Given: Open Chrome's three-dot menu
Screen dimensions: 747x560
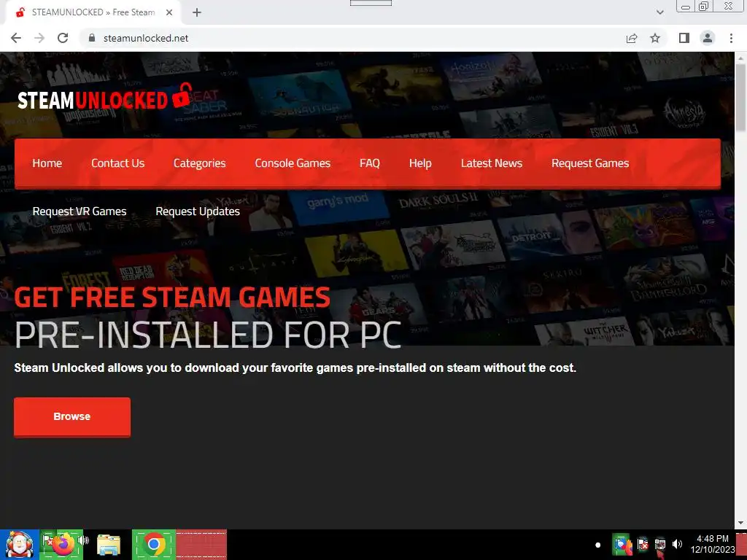Looking at the screenshot, I should click(731, 38).
